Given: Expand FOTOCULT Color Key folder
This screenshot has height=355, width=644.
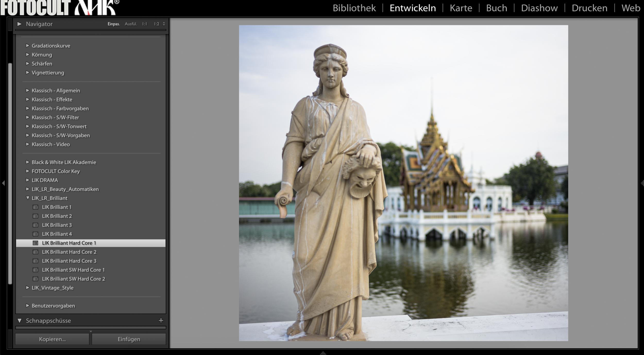Looking at the screenshot, I should [x=28, y=171].
